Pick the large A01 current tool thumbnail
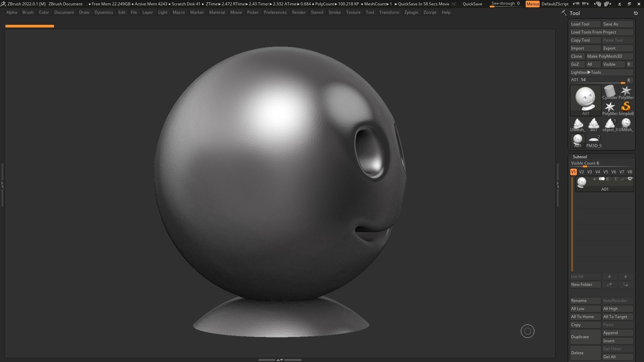Viewport: 644px width, 362px height. [x=585, y=100]
